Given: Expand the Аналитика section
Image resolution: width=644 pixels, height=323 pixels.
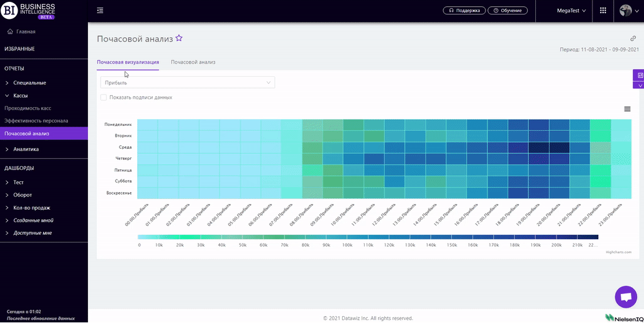Looking at the screenshot, I should pyautogui.click(x=26, y=149).
